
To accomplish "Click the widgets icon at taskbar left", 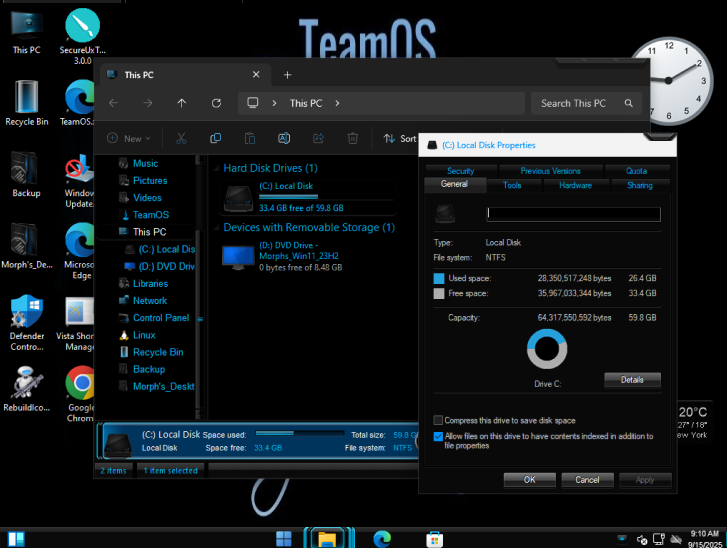I will click(16, 539).
